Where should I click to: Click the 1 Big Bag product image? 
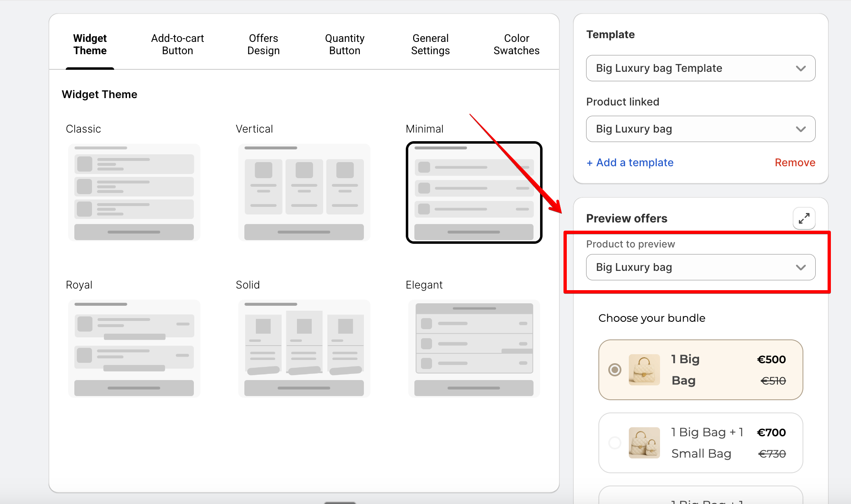644,369
